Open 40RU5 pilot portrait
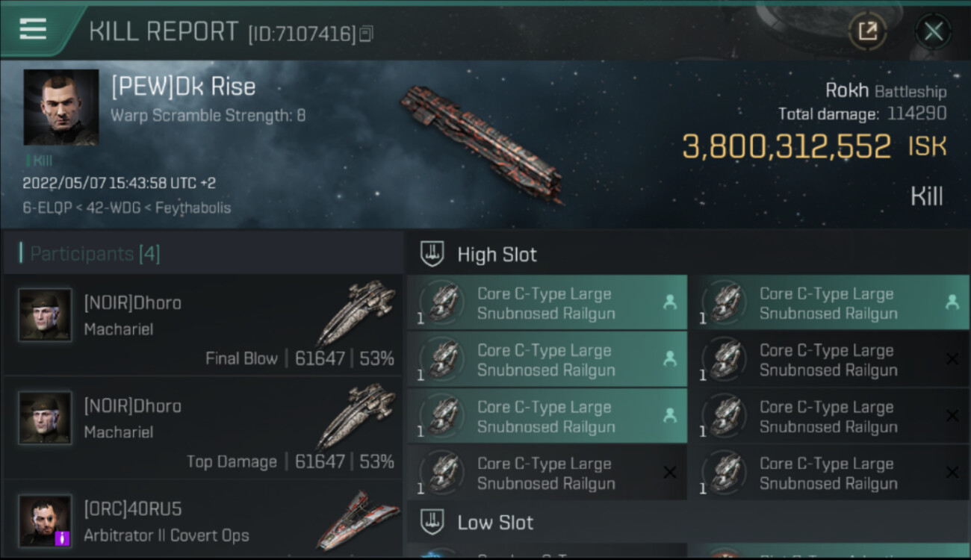The height and width of the screenshot is (560, 971). (45, 520)
